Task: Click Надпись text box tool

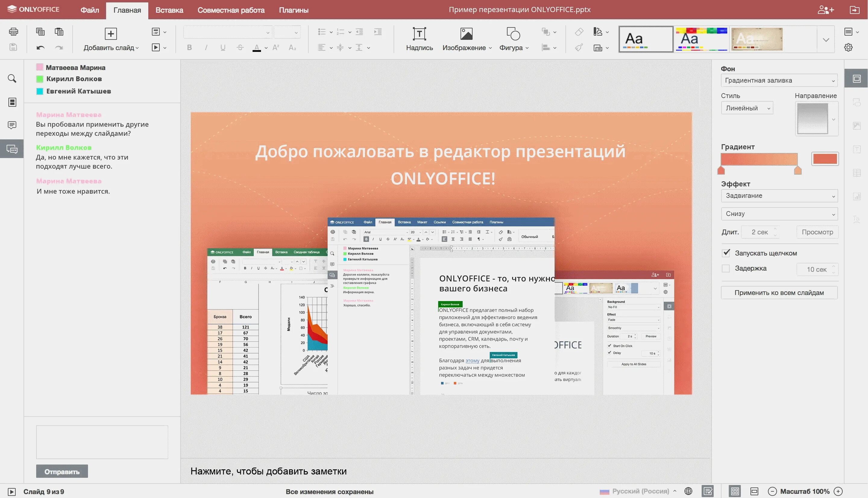Action: 419,39
